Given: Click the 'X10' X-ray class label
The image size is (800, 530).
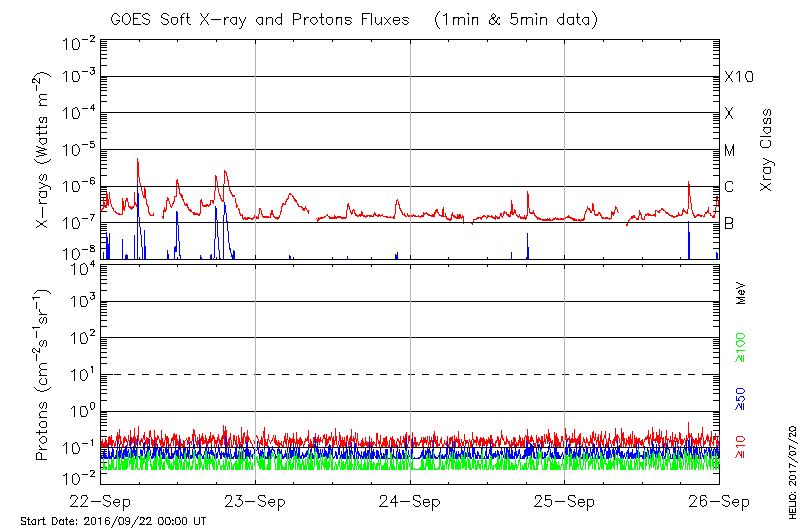Looking at the screenshot, I should point(737,77).
